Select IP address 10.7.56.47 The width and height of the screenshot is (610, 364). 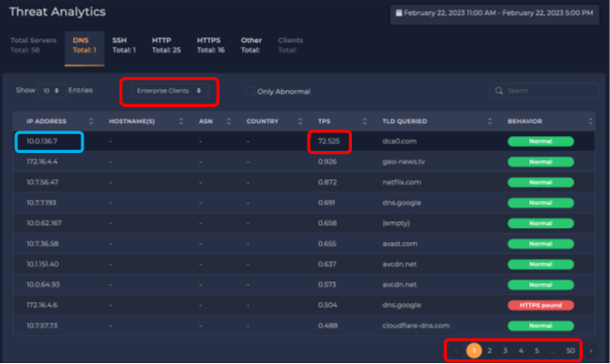pyautogui.click(x=42, y=182)
